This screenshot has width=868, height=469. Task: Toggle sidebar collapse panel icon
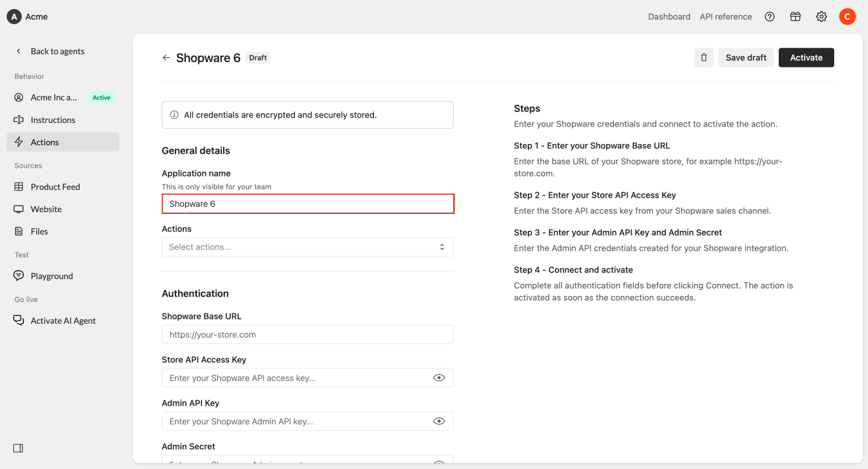18,448
